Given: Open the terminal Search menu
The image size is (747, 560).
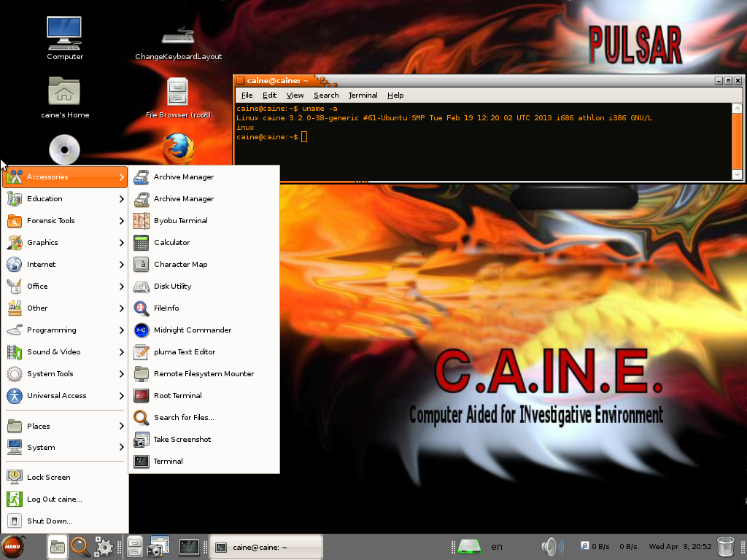Looking at the screenshot, I should (326, 96).
